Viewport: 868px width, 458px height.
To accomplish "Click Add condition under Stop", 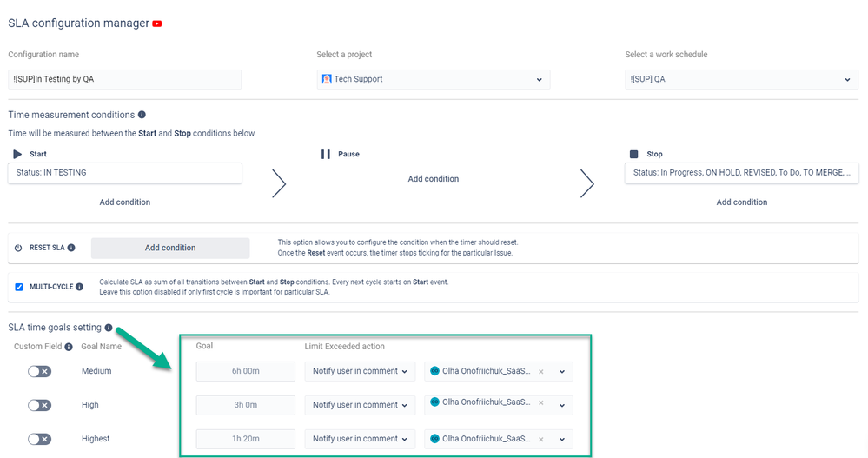I will click(742, 202).
